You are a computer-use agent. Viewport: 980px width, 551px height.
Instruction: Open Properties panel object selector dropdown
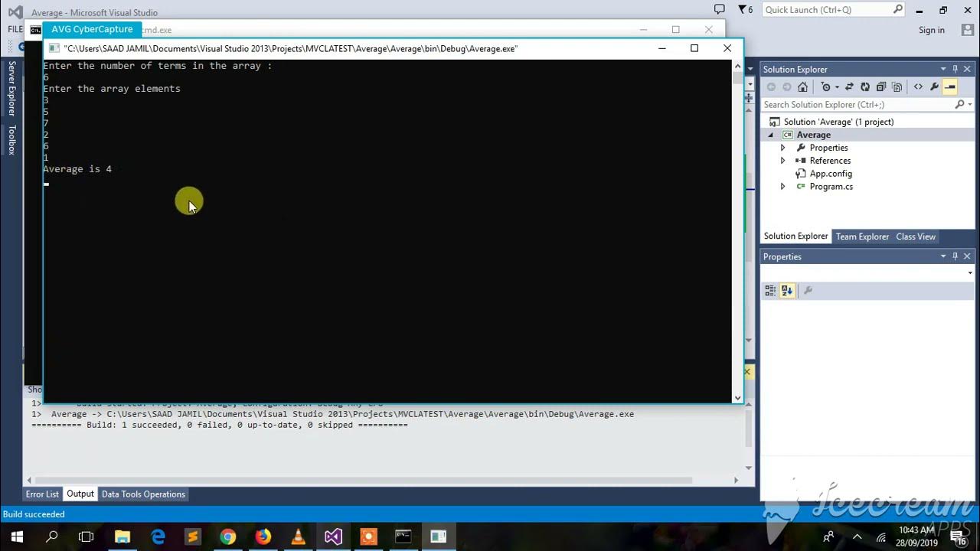[x=970, y=273]
